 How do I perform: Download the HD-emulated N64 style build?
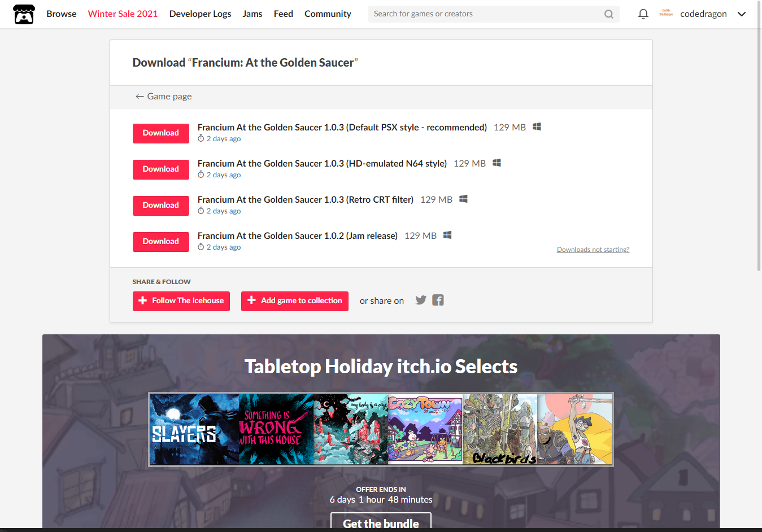[x=161, y=169]
